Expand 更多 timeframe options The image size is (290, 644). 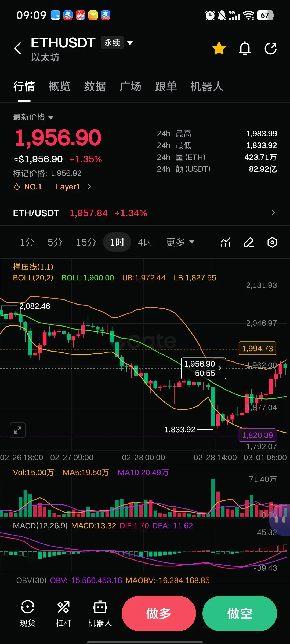[180, 242]
